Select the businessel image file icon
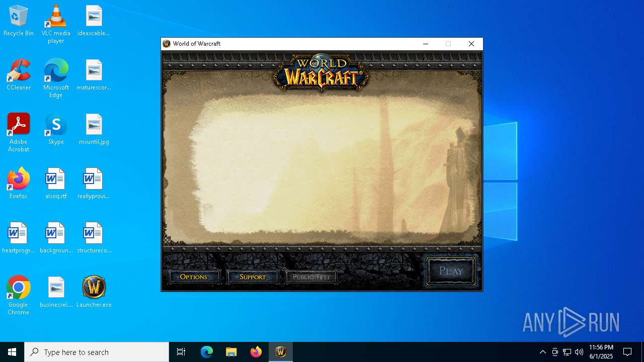 [x=56, y=293]
